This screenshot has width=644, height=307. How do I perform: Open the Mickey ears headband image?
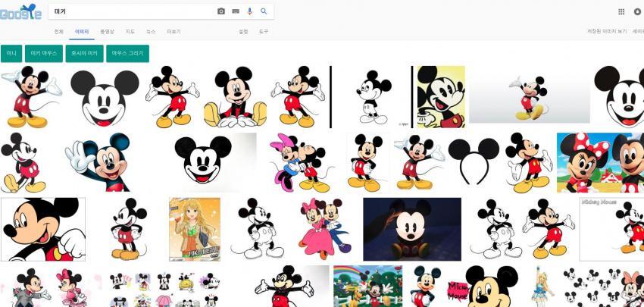[x=474, y=161]
